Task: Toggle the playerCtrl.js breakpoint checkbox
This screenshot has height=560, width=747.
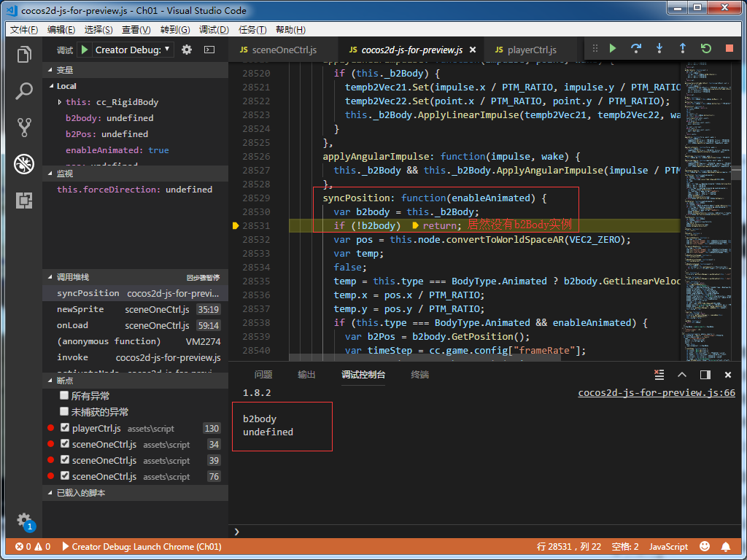Action: (x=65, y=428)
